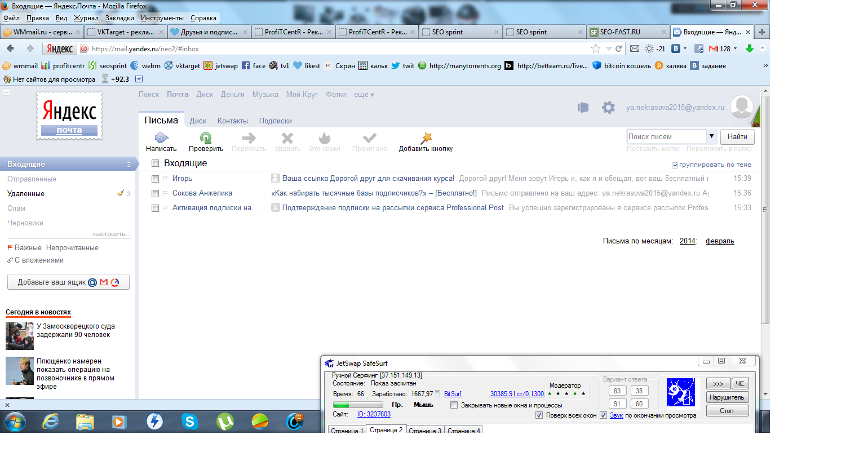Reload the page with address bar refresh icon
Viewport: 868px width, 470px height.
pyautogui.click(x=618, y=48)
